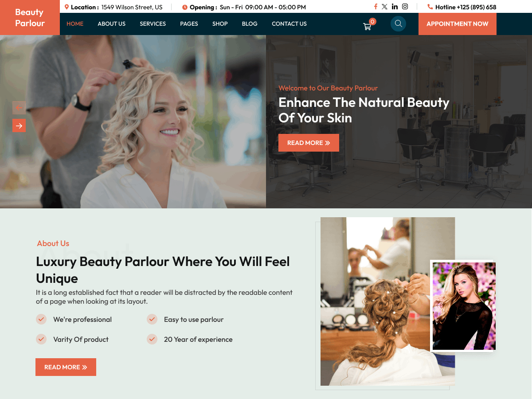Open the shopping cart icon
532x399 pixels.
368,26
